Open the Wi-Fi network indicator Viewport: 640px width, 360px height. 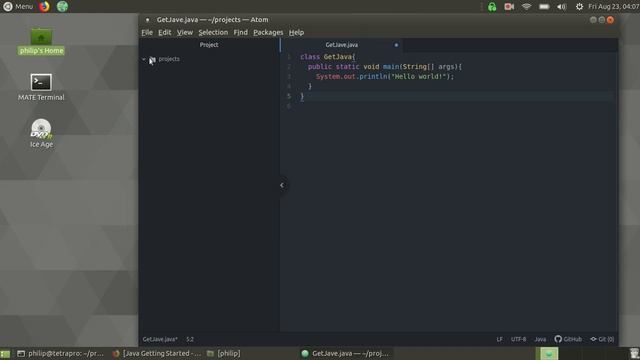pos(527,7)
